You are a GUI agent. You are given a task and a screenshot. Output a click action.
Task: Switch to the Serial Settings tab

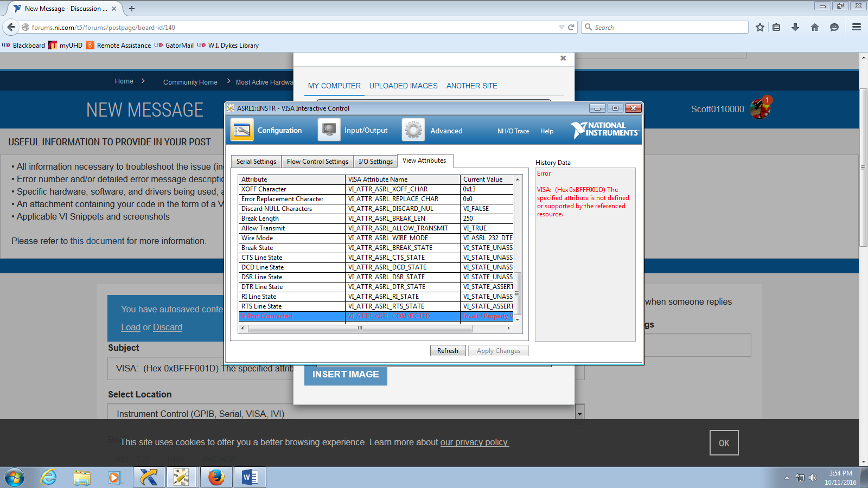click(256, 162)
